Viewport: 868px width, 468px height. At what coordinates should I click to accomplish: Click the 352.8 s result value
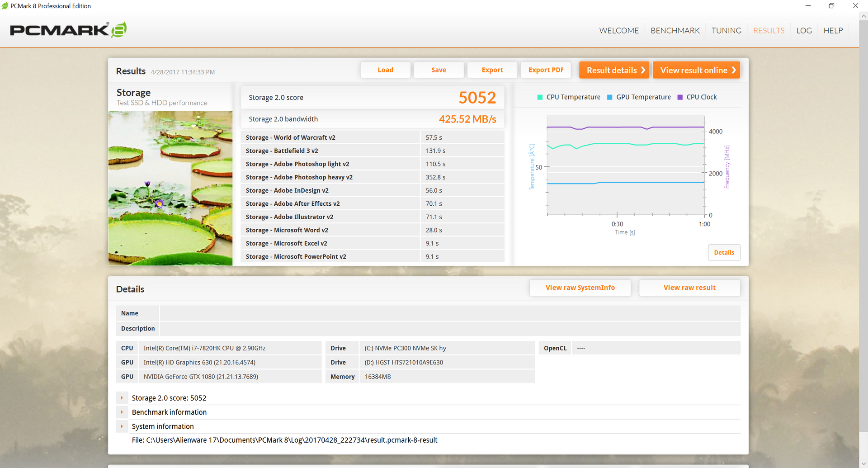[x=435, y=177]
